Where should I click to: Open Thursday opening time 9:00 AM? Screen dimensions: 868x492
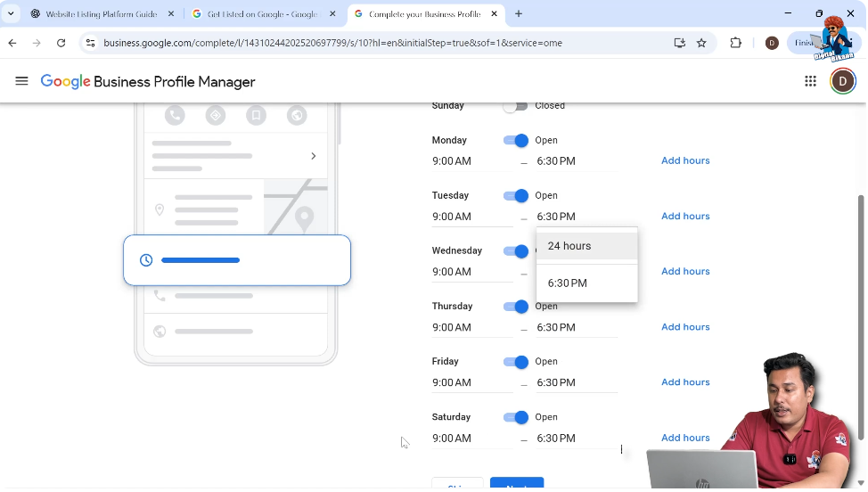pos(472,327)
